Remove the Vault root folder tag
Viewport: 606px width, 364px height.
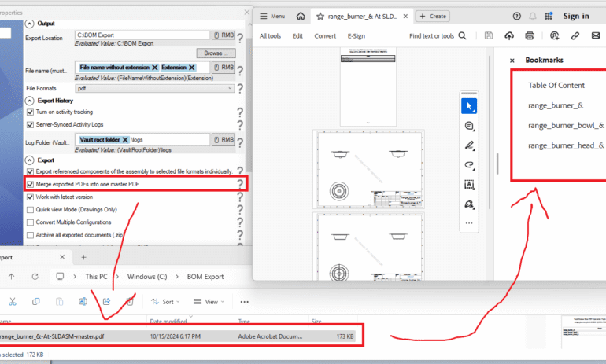click(x=125, y=140)
